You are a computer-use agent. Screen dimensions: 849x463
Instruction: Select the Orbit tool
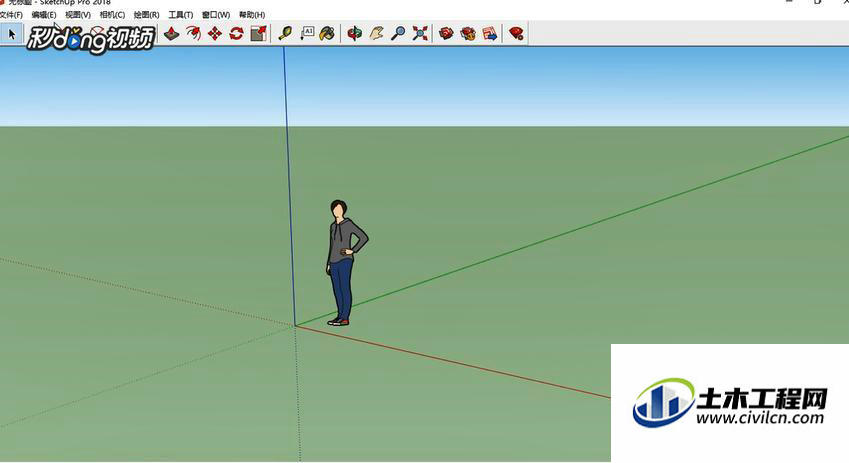(x=354, y=34)
